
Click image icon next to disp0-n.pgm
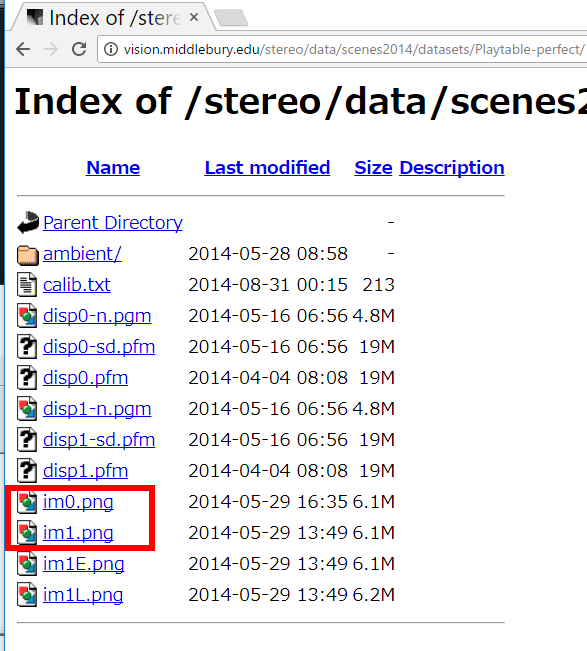(27, 316)
